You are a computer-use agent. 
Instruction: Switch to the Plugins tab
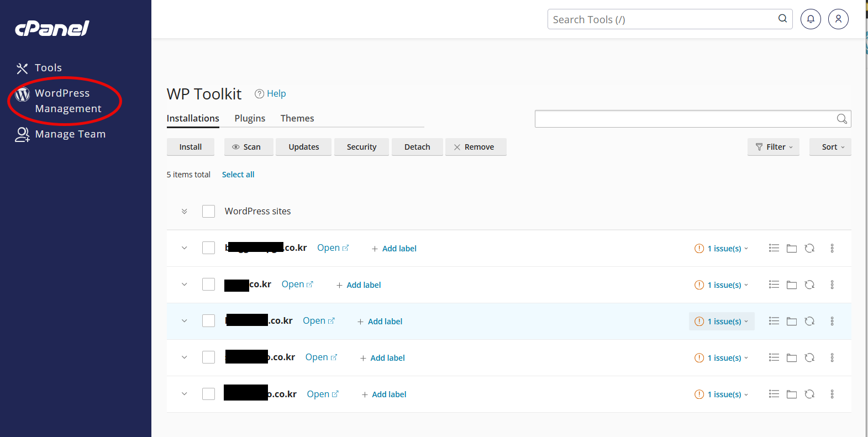coord(250,118)
